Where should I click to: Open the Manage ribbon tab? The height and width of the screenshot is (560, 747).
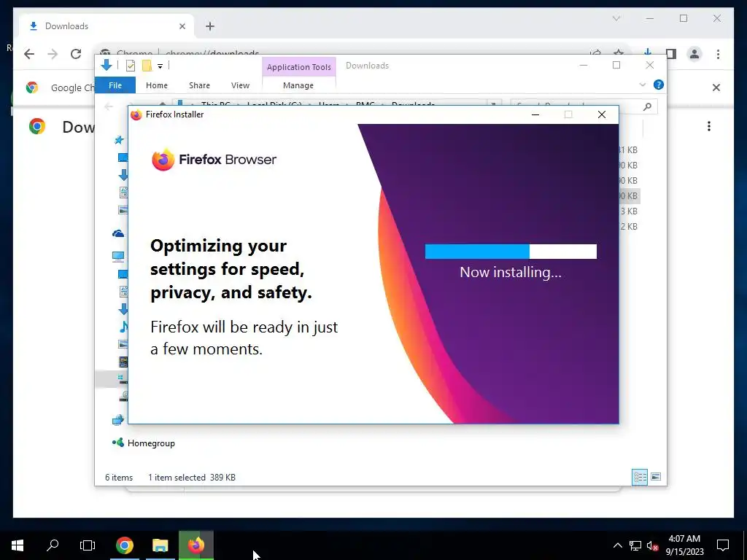(x=298, y=85)
